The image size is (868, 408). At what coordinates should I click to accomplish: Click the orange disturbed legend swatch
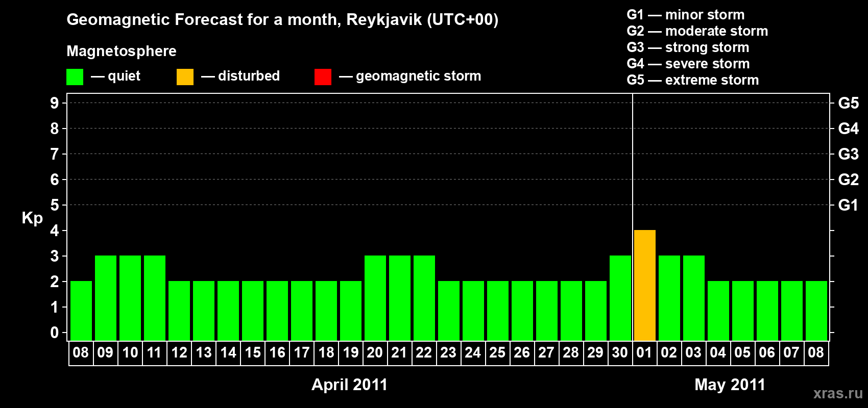185,77
